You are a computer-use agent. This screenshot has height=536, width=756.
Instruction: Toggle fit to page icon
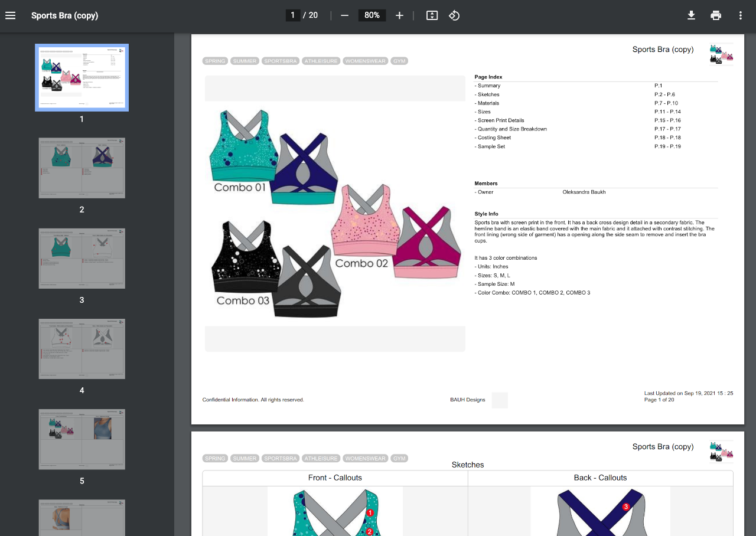432,15
